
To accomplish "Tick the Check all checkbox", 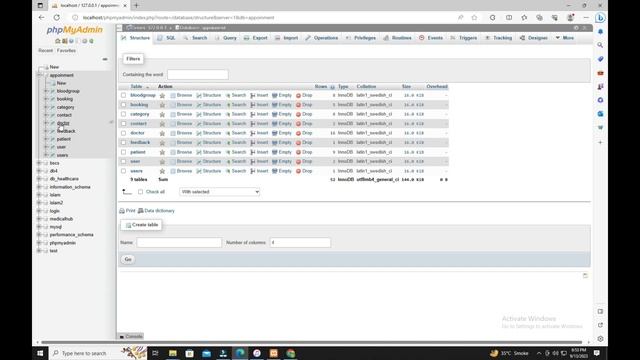I will [x=140, y=192].
